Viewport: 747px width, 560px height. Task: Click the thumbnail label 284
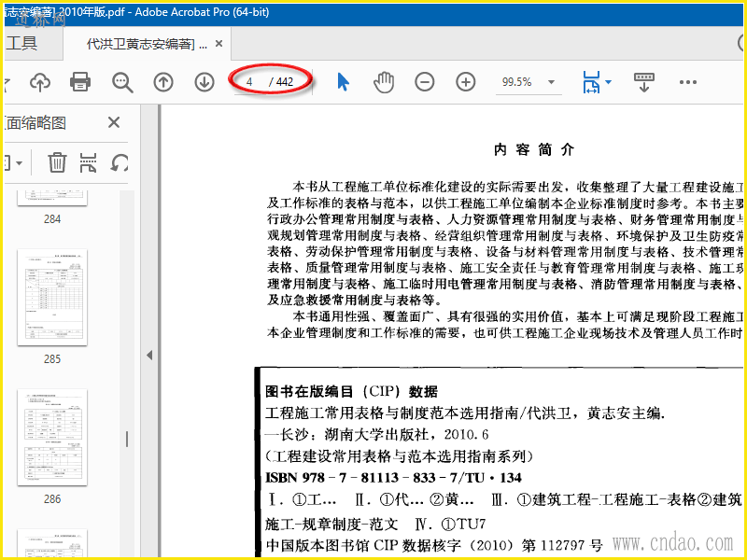pos(52,219)
